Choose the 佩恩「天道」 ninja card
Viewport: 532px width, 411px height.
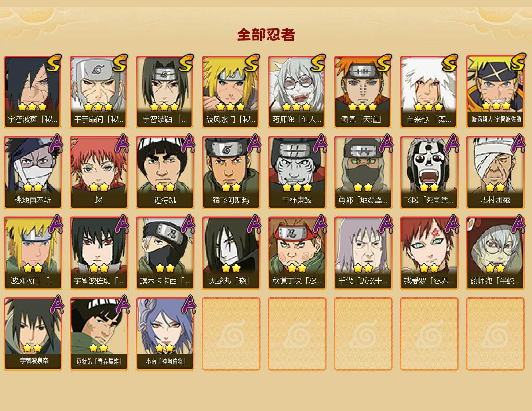362,92
